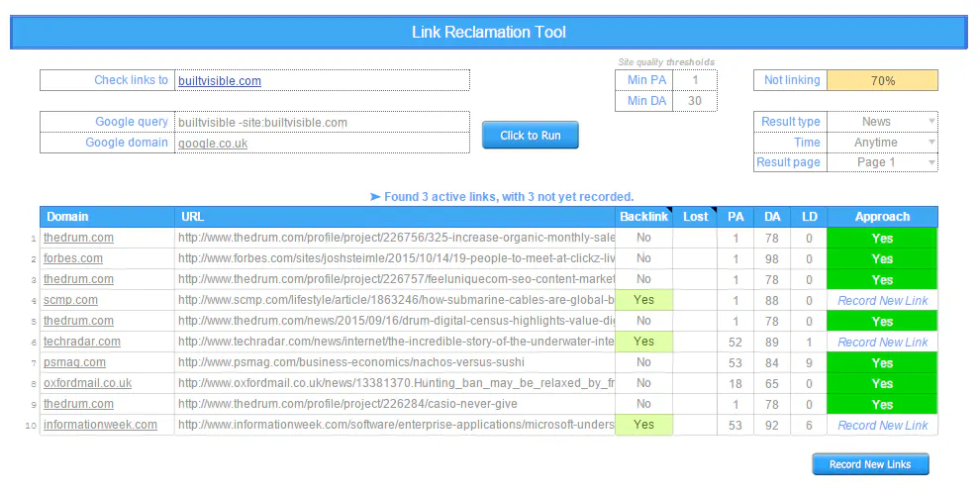The width and height of the screenshot is (980, 493).
Task: Click the Approach column header
Action: [x=883, y=216]
